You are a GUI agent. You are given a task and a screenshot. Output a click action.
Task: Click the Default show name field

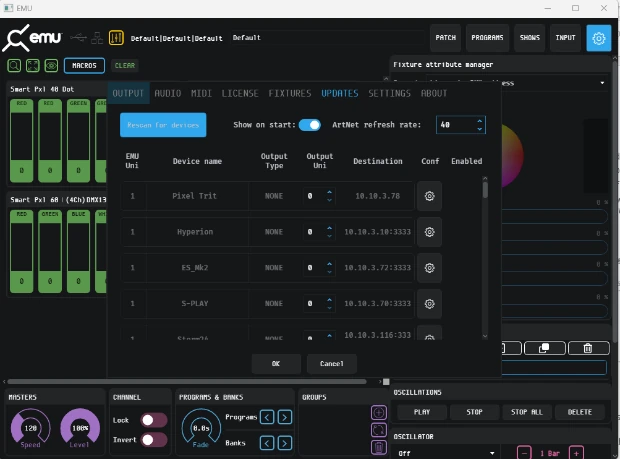pyautogui.click(x=328, y=38)
